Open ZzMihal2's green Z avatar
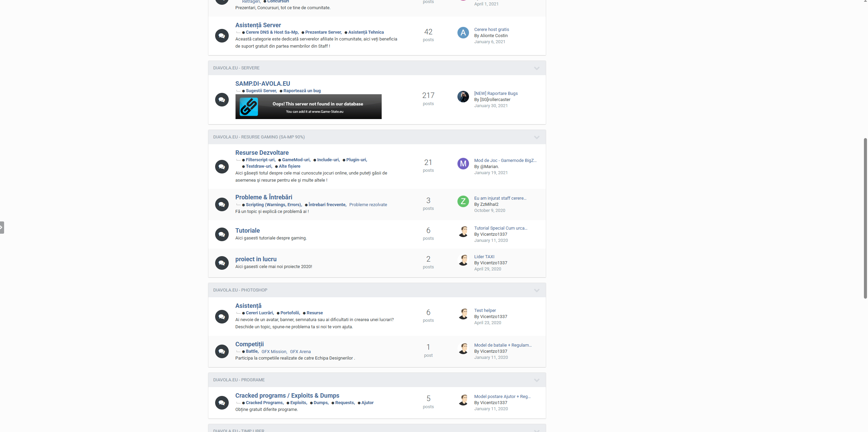The width and height of the screenshot is (868, 432). (463, 201)
